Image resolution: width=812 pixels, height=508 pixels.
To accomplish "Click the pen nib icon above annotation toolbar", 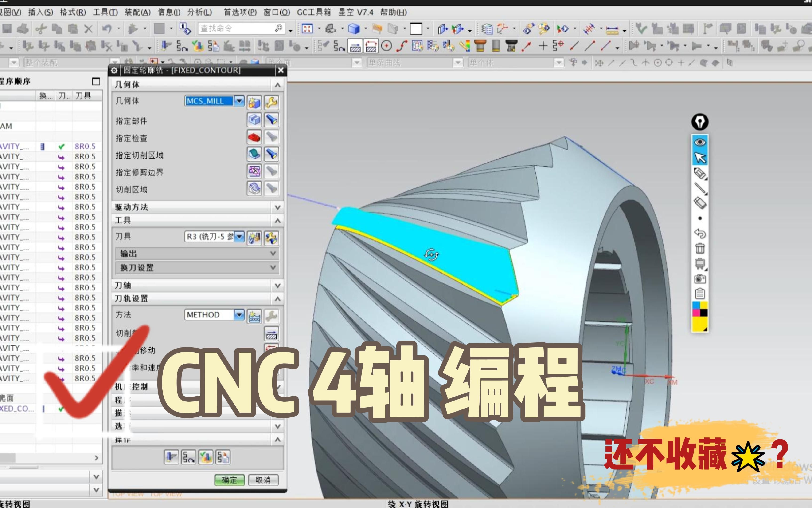I will point(700,122).
